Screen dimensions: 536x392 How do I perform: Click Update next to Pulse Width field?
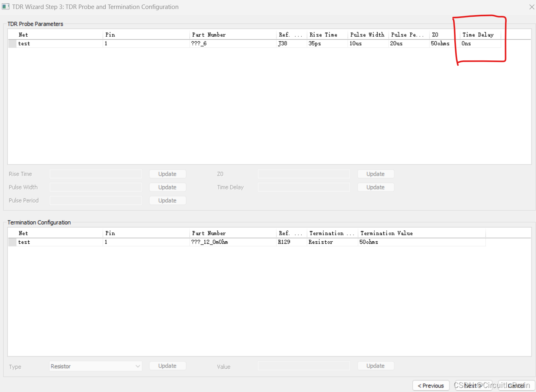tap(167, 187)
